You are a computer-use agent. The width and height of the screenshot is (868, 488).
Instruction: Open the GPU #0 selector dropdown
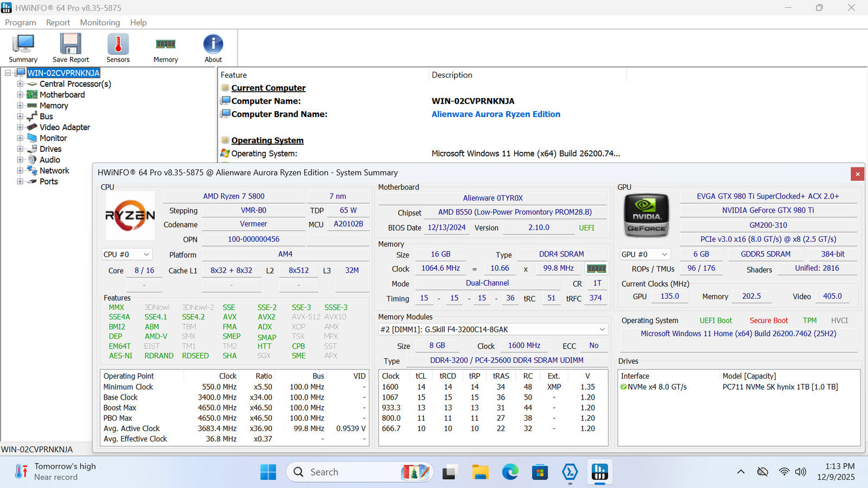point(645,254)
